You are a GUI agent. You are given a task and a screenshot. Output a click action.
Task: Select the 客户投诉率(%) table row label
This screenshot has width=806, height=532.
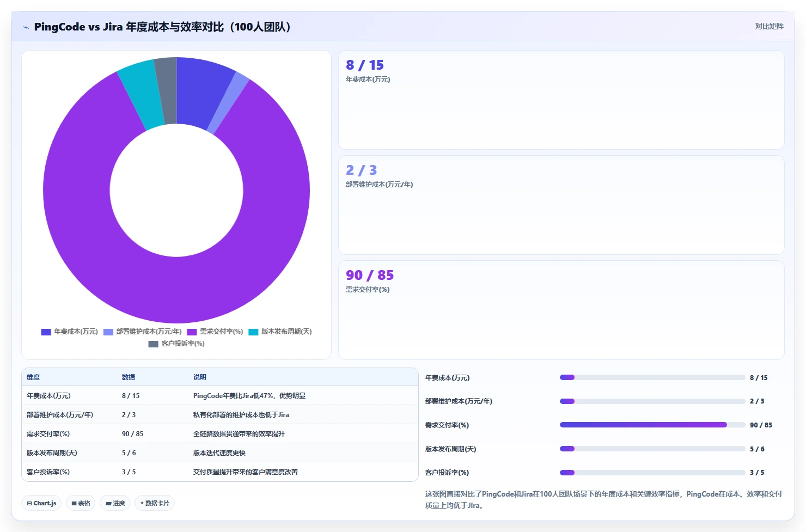pyautogui.click(x=48, y=472)
